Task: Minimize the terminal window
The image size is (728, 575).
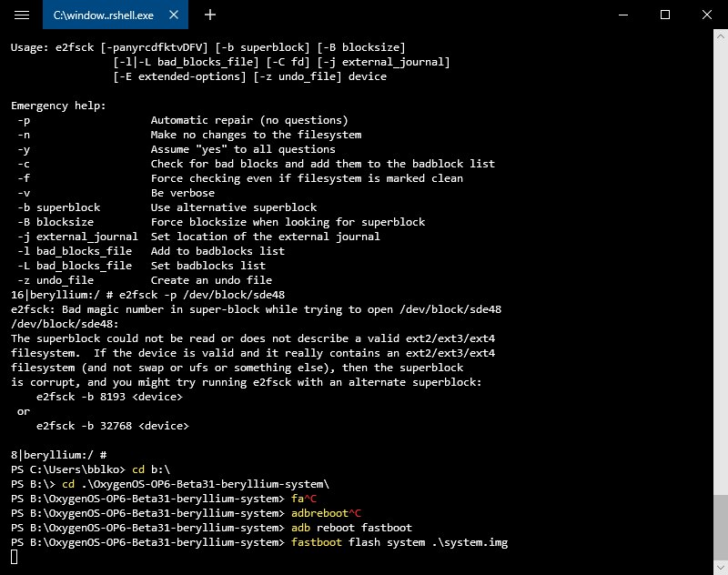Action: (x=623, y=15)
